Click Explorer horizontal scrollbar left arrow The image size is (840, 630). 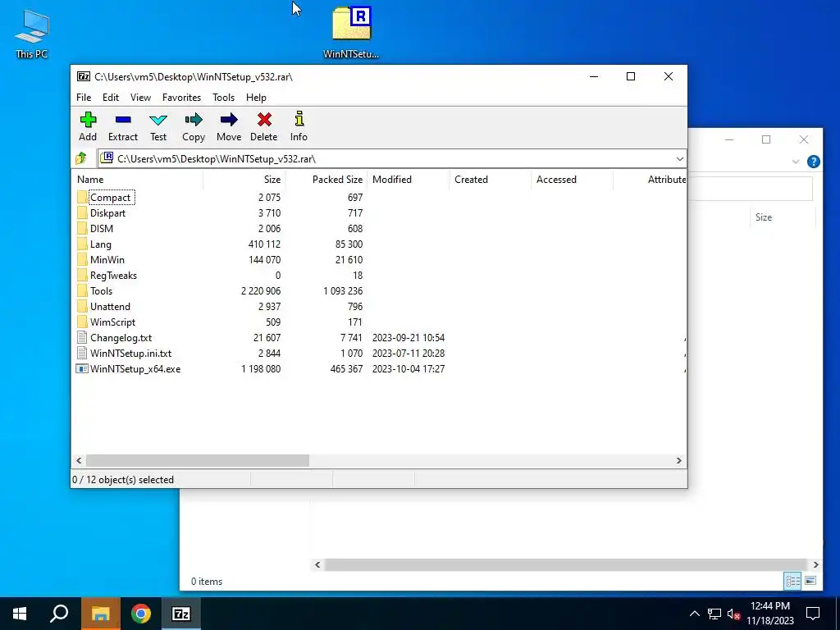coord(317,564)
